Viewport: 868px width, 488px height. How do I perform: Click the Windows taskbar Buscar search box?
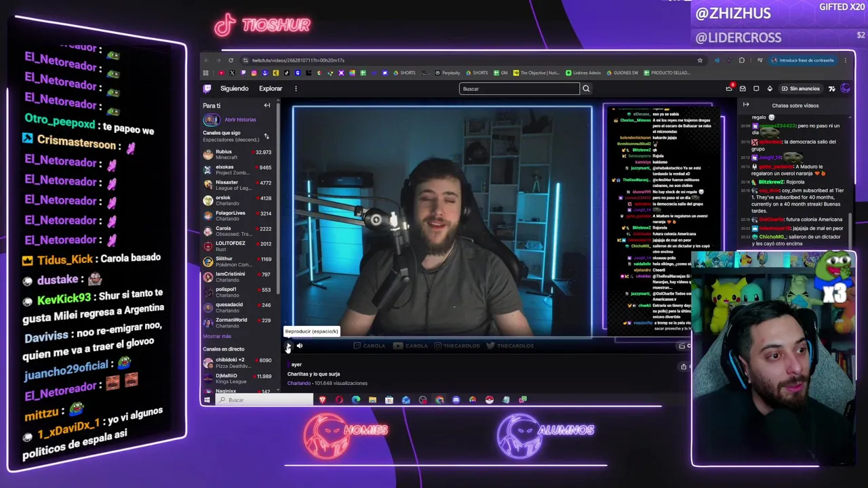265,400
